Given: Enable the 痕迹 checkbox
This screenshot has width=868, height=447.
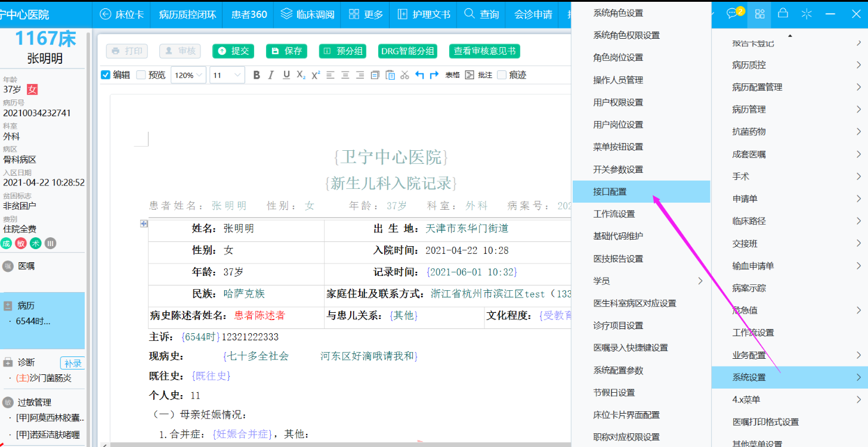Looking at the screenshot, I should 502,75.
